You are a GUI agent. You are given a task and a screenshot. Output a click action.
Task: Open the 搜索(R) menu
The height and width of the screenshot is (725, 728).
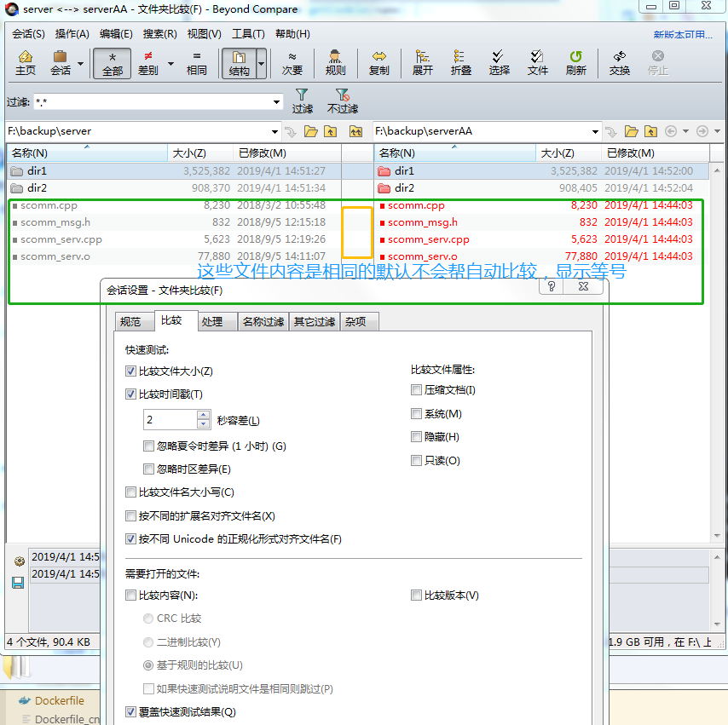click(x=159, y=34)
